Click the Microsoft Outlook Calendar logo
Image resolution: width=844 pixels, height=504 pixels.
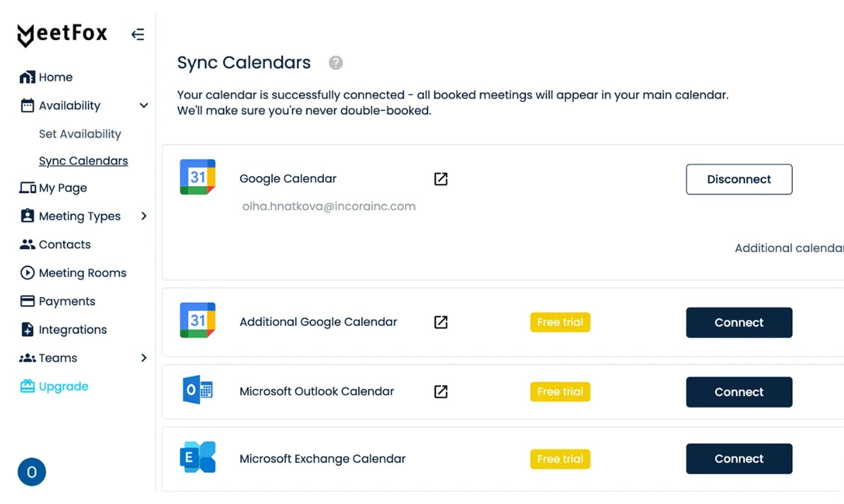coord(198,390)
